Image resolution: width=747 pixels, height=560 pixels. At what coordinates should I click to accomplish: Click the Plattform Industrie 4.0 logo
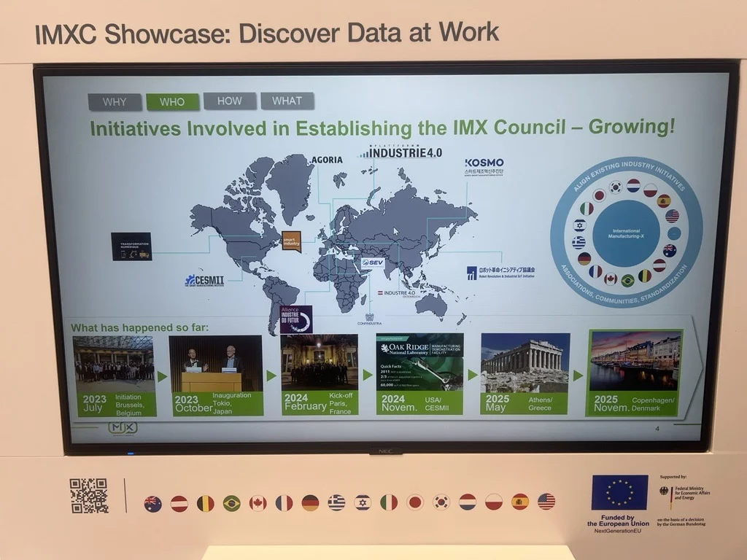(400, 152)
